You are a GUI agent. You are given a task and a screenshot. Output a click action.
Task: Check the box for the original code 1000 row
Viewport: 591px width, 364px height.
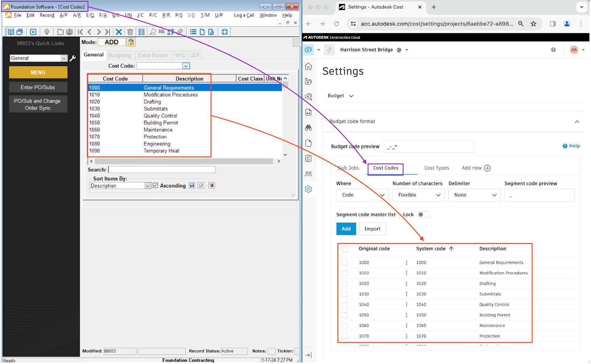pos(345,262)
